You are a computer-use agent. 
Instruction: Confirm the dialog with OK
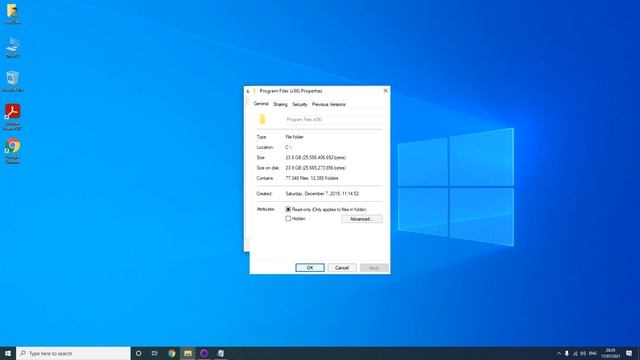tap(310, 268)
